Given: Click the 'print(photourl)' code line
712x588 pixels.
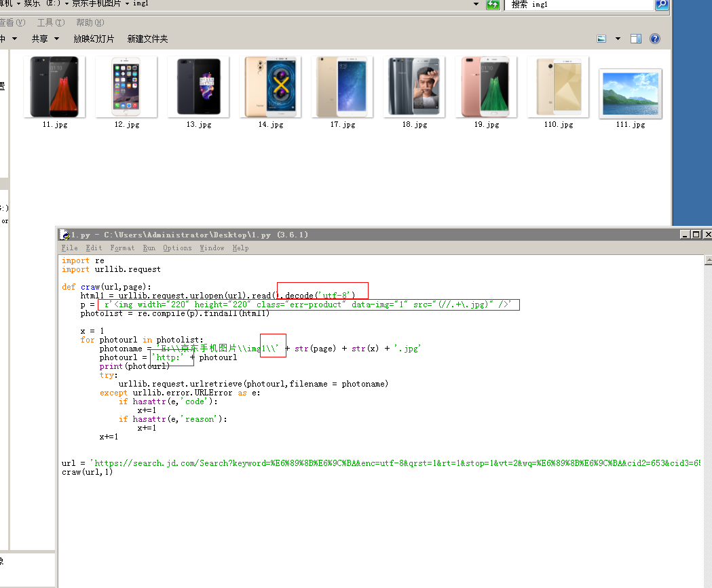Looking at the screenshot, I should click(x=135, y=366).
